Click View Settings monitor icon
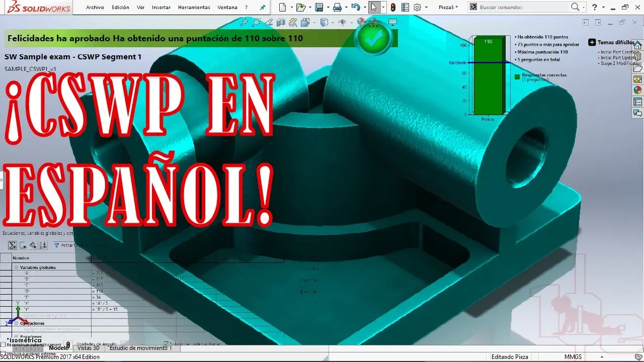 [392, 22]
